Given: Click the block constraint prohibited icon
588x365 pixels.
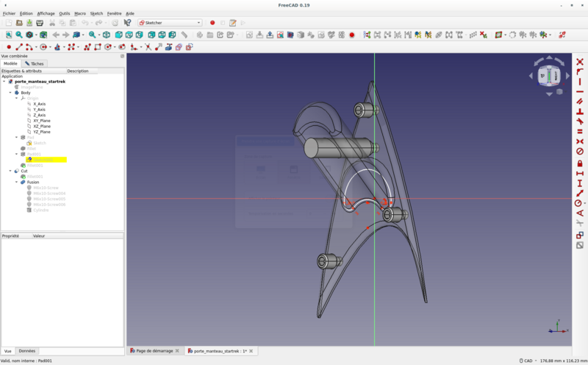Looking at the screenshot, I should pos(580,152).
